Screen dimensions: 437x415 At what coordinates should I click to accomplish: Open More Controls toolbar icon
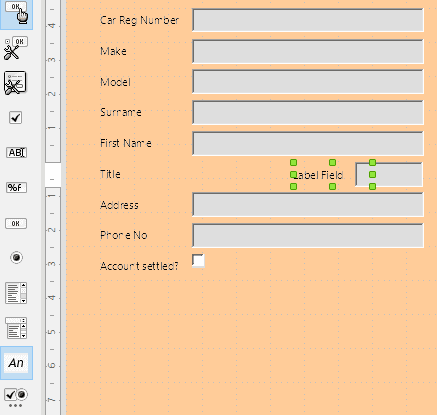16,397
